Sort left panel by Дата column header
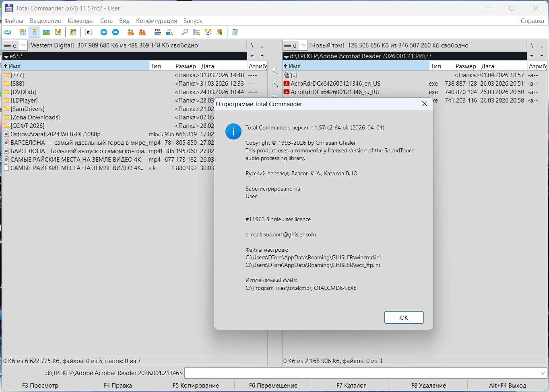The image size is (549, 392). pos(223,66)
